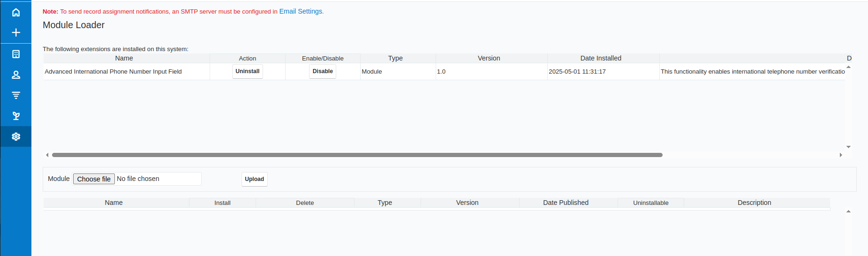Click the Uninstallable column header
This screenshot has height=256, width=868.
click(650, 203)
